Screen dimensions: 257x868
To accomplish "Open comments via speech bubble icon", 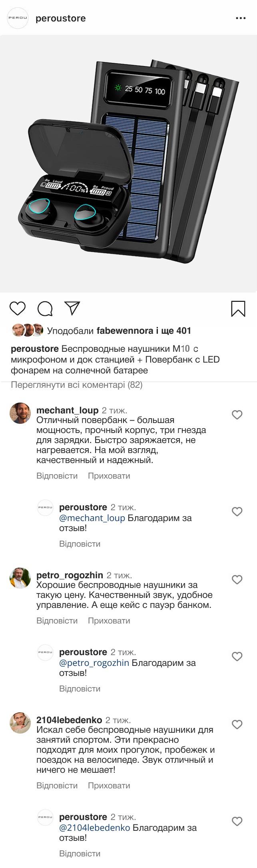I will [x=45, y=309].
